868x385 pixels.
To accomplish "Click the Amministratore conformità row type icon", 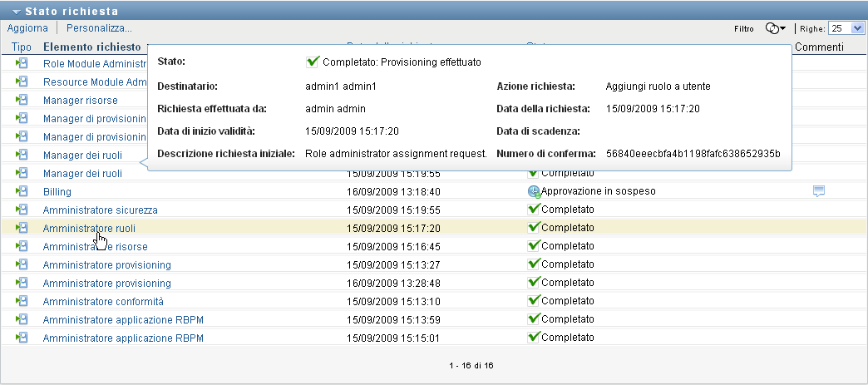I will (22, 301).
